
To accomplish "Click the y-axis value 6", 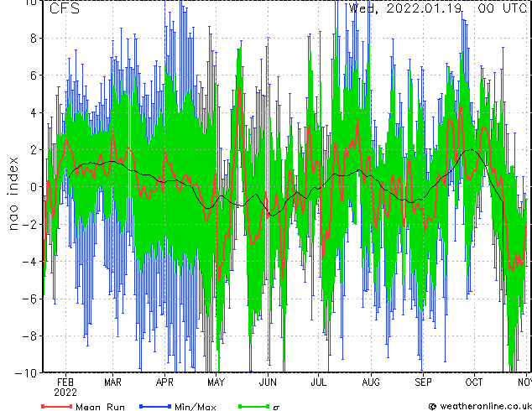I will pyautogui.click(x=34, y=75).
